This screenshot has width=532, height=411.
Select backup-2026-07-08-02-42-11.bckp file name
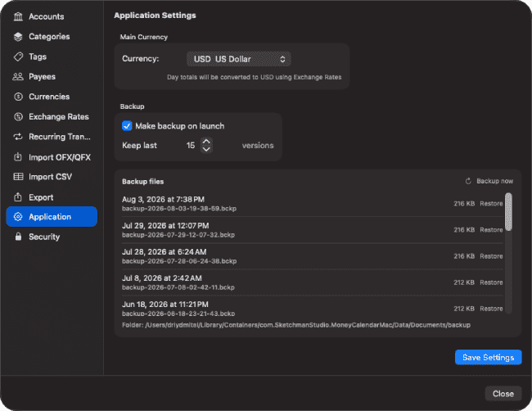click(178, 287)
